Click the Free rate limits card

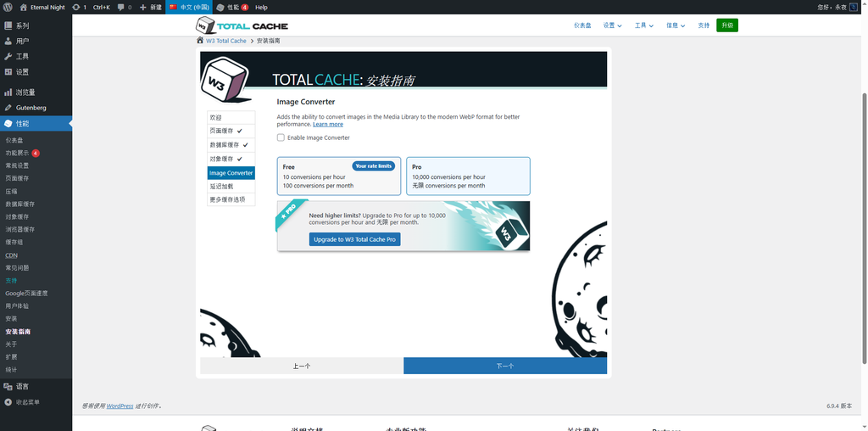(339, 176)
